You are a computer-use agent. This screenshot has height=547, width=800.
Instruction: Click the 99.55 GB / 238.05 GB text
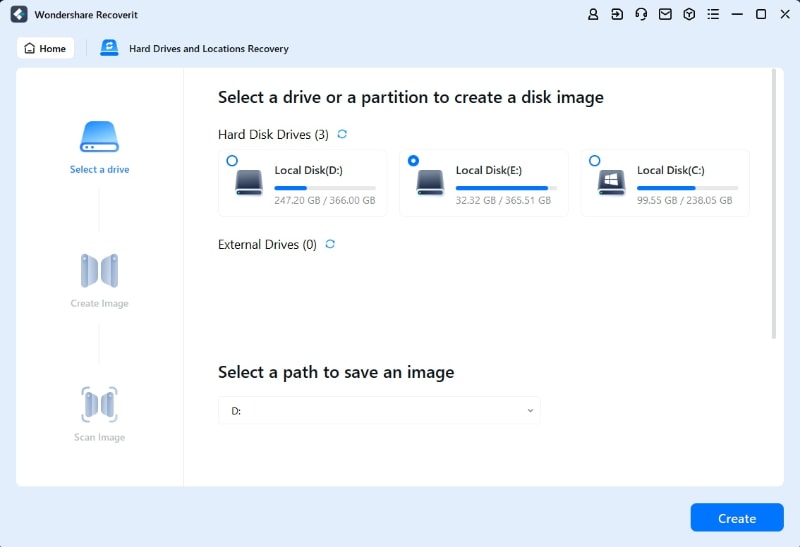point(684,201)
